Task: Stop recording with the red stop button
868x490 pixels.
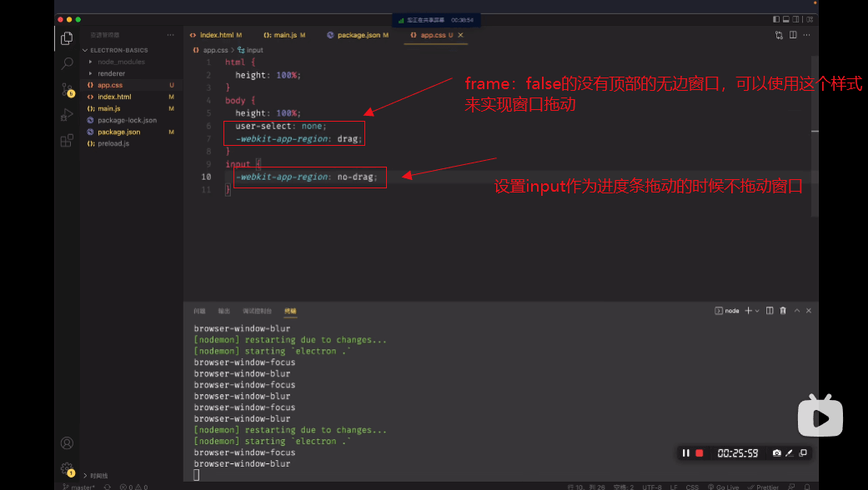Action: tap(700, 453)
